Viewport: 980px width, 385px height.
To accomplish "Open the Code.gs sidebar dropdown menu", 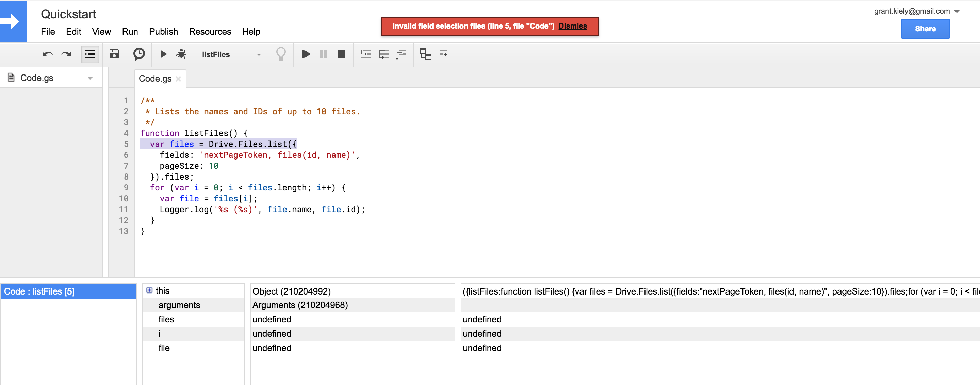I will 90,78.
